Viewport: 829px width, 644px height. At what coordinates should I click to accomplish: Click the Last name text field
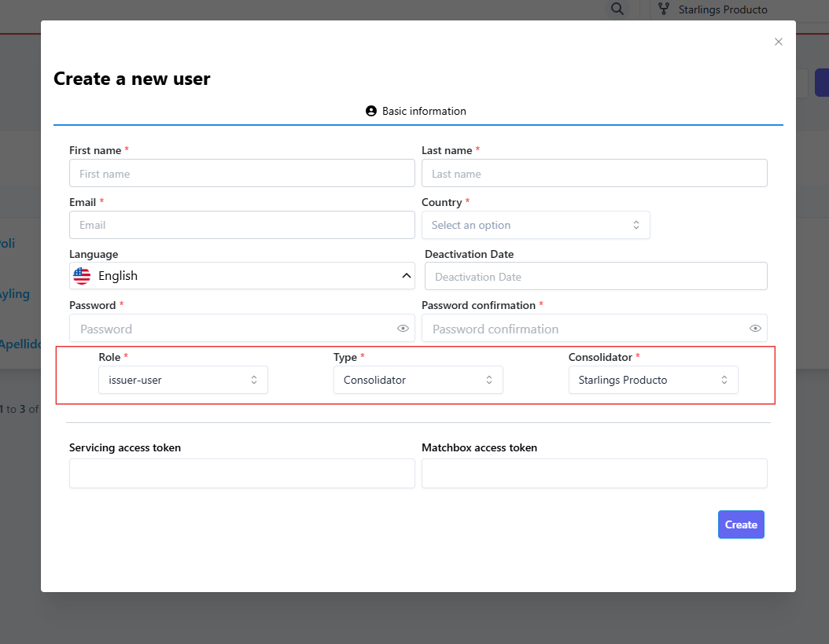coord(594,174)
